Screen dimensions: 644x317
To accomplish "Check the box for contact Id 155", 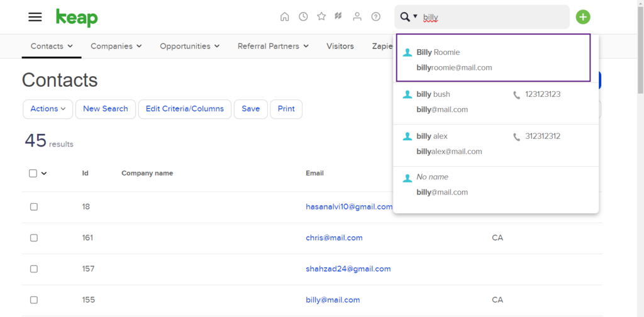I will (34, 300).
